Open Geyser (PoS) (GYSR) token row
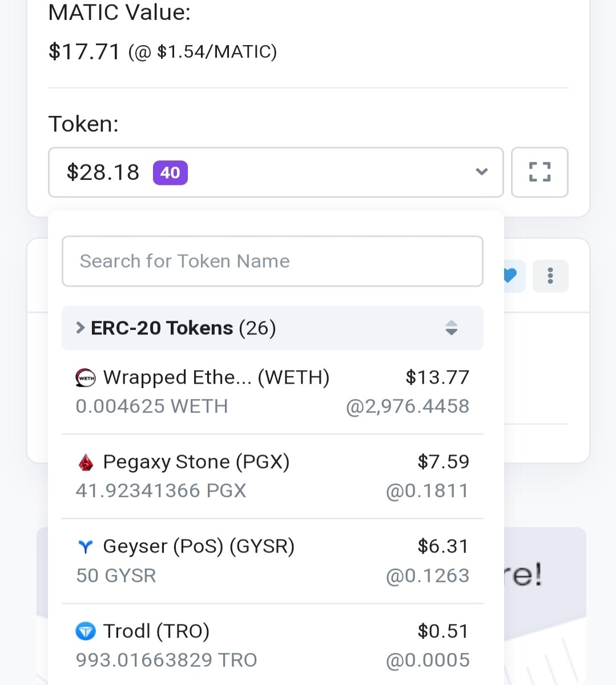Screen dimensions: 616x685 pos(272,561)
